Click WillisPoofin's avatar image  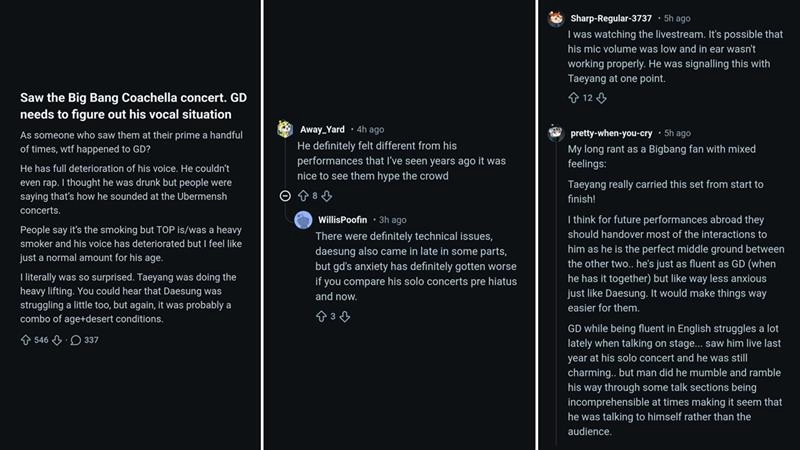303,219
